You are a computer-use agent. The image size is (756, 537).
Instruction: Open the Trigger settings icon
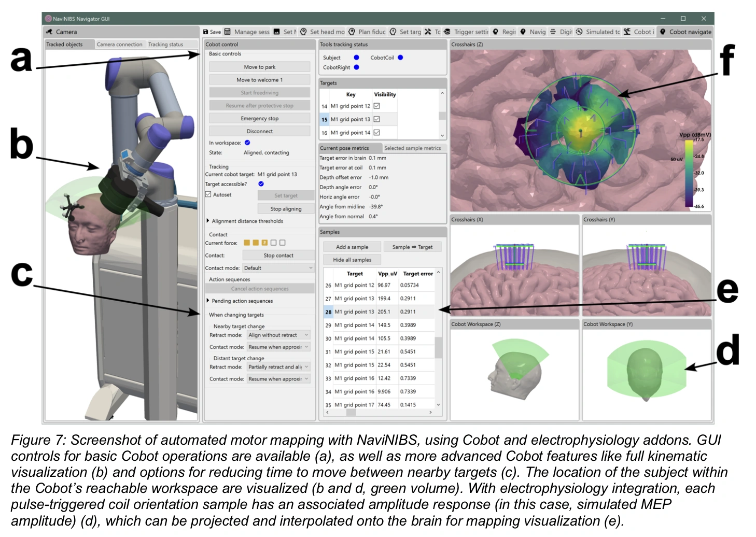coord(447,32)
